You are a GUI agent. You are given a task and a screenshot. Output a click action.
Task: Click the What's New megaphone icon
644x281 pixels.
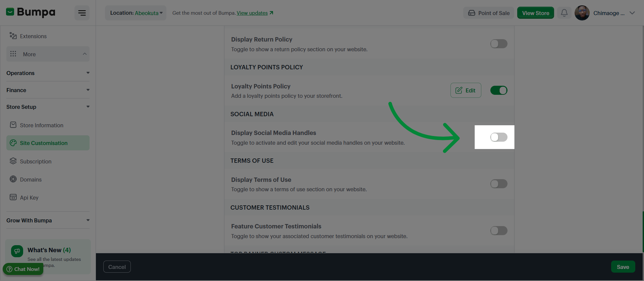pyautogui.click(x=17, y=251)
